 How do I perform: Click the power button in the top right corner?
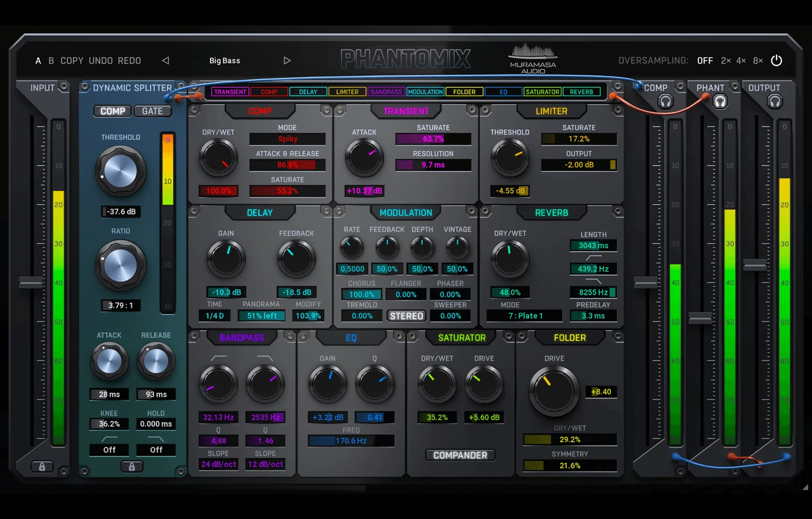(x=776, y=60)
